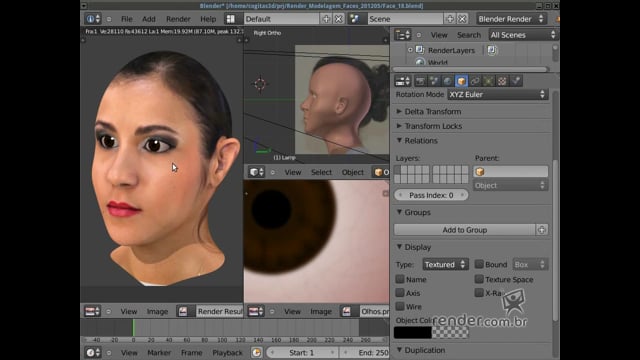640x360 pixels.
Task: Open the Rotation Mode XYZ Euler dropdown
Action: (497, 94)
